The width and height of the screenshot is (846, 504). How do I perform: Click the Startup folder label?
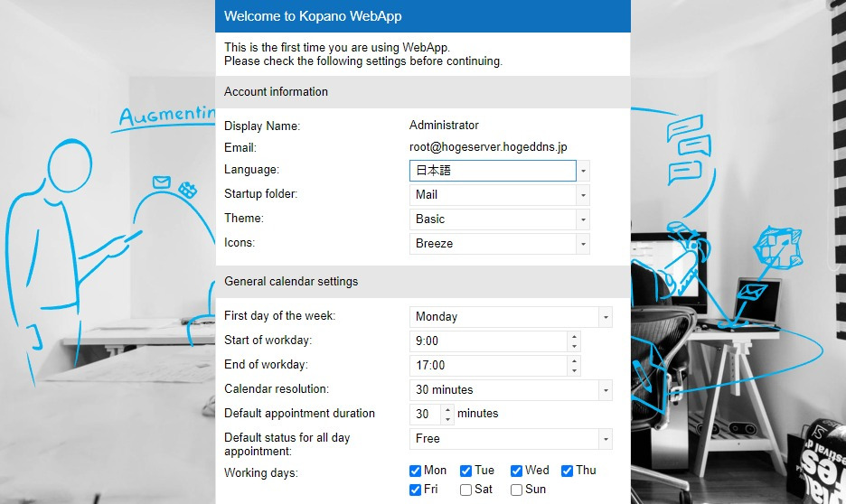(x=260, y=194)
